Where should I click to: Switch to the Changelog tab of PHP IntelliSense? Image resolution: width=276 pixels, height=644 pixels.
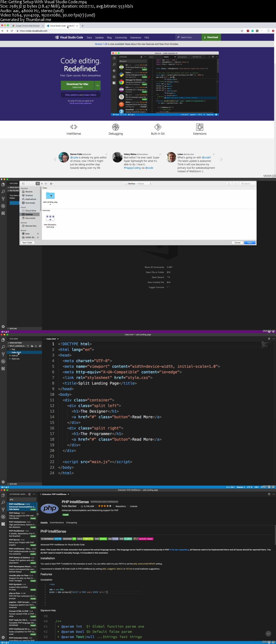[71, 523]
